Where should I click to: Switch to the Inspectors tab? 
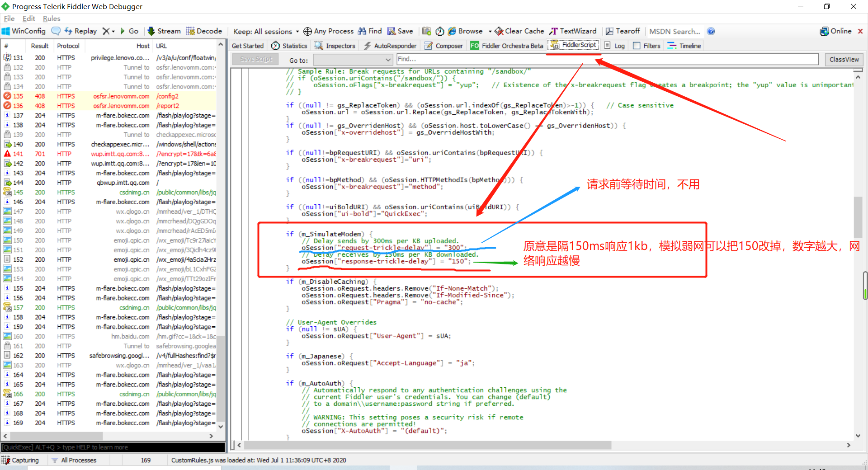coord(335,46)
